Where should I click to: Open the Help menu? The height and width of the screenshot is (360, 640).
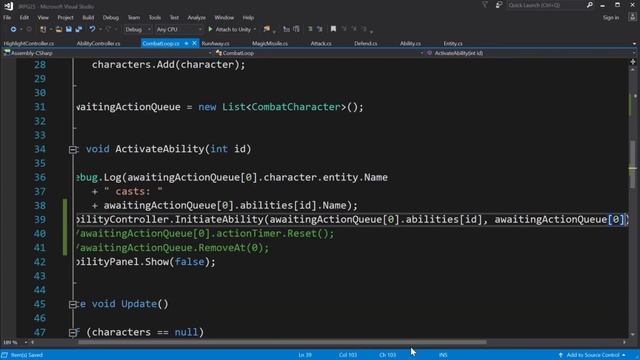tap(248, 18)
